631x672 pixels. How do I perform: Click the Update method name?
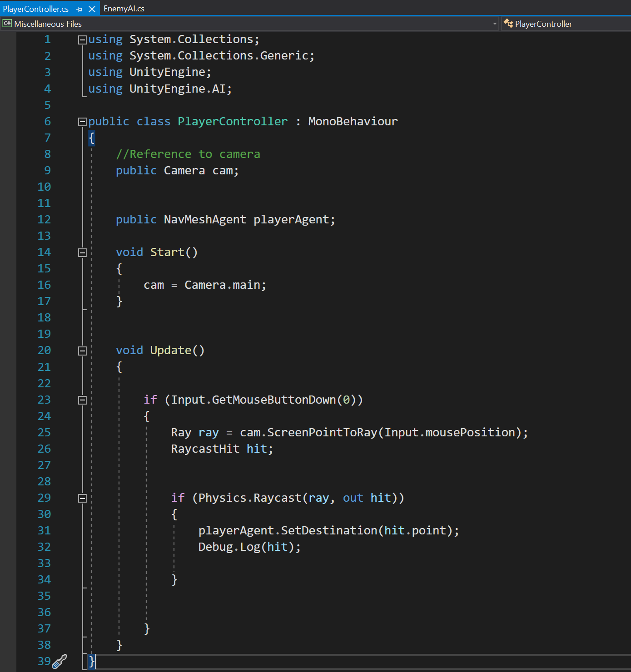pyautogui.click(x=171, y=350)
